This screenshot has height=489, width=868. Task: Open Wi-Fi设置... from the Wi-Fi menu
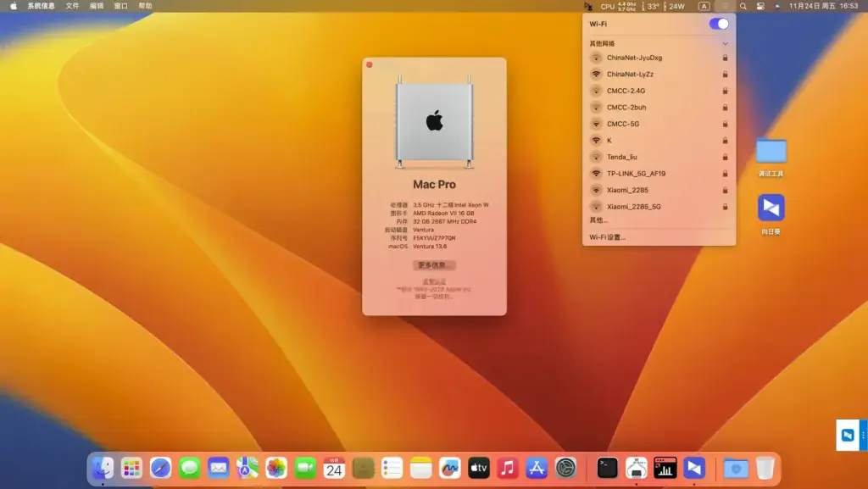coord(607,237)
